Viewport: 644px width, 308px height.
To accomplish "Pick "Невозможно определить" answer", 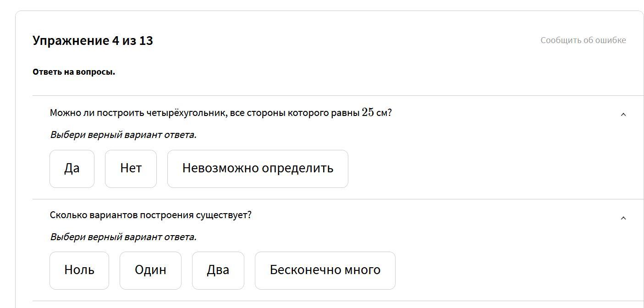I will (x=258, y=169).
